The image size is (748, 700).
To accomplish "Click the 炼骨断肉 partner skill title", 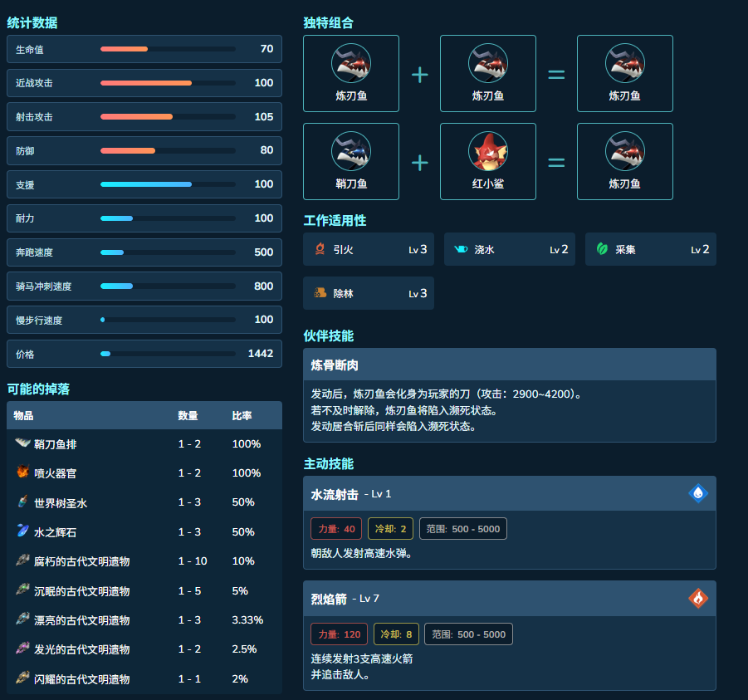I will tap(335, 365).
